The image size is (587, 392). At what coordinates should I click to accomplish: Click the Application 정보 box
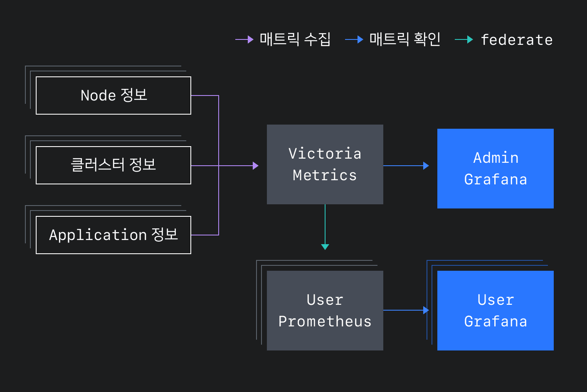[113, 235]
